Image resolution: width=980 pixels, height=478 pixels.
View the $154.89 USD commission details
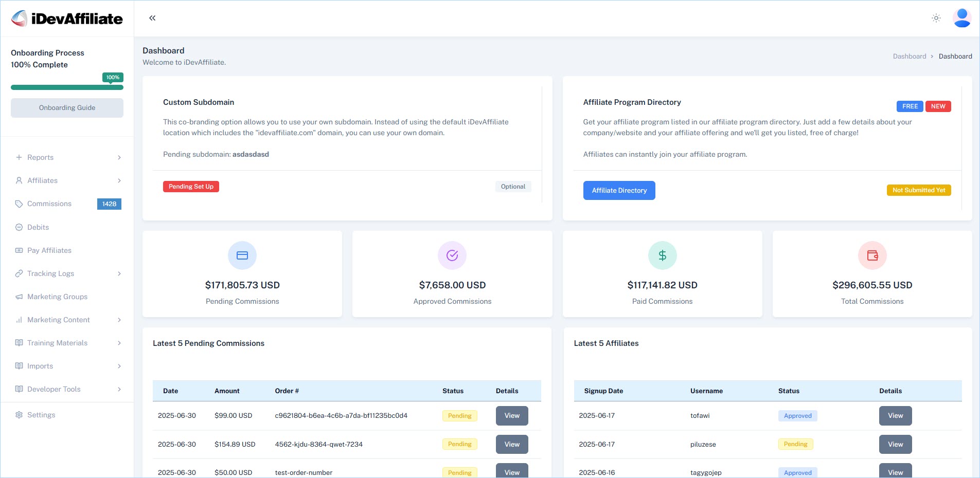coord(512,445)
